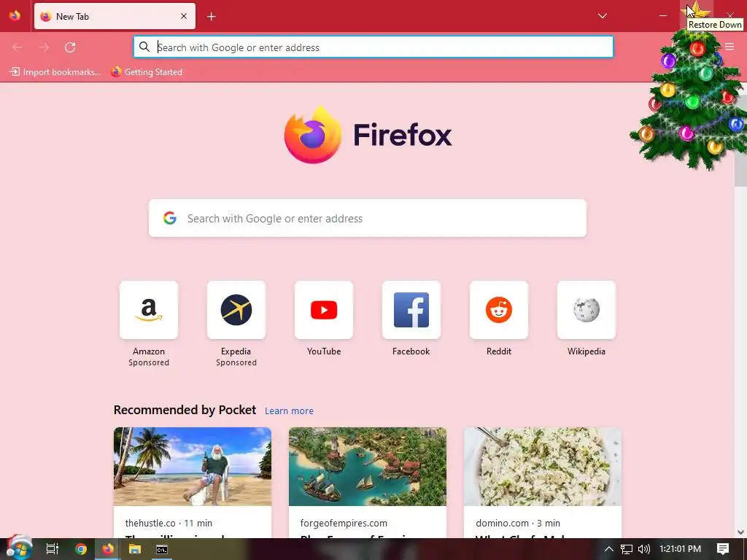Click the Back navigation arrow

pos(18,47)
